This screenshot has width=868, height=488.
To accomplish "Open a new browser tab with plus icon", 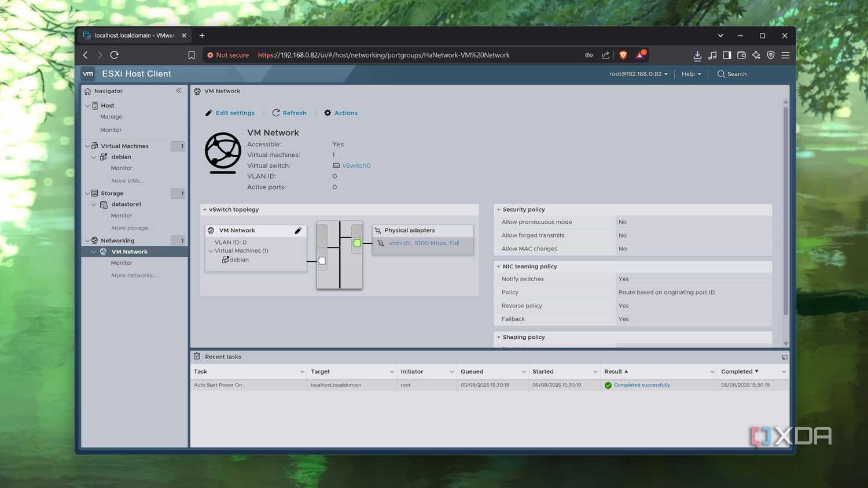I will point(202,35).
